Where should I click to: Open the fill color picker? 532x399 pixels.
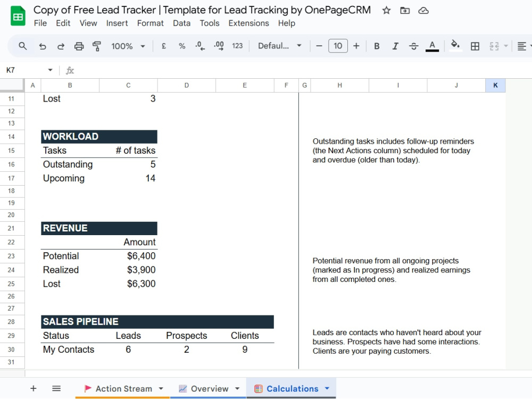(455, 45)
